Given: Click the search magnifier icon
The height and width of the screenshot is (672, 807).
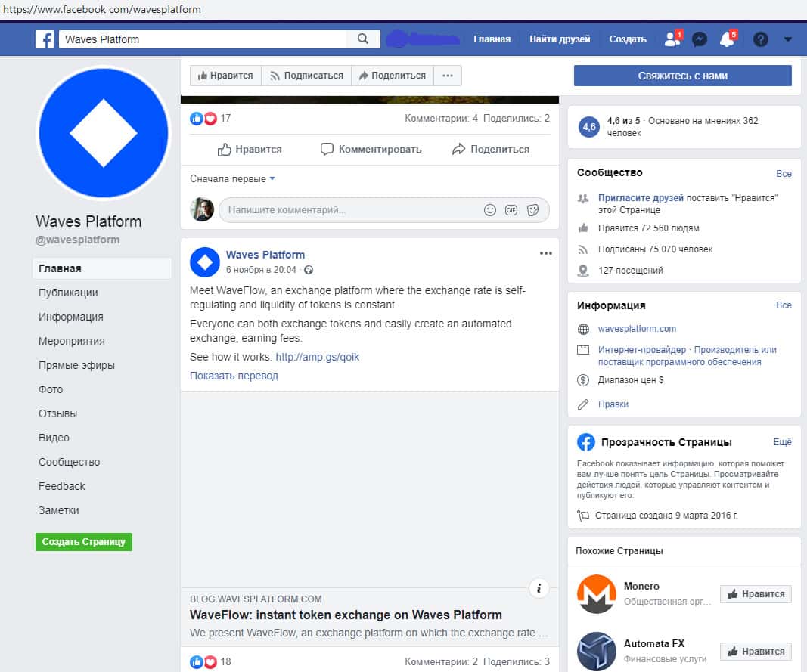Looking at the screenshot, I should click(363, 39).
